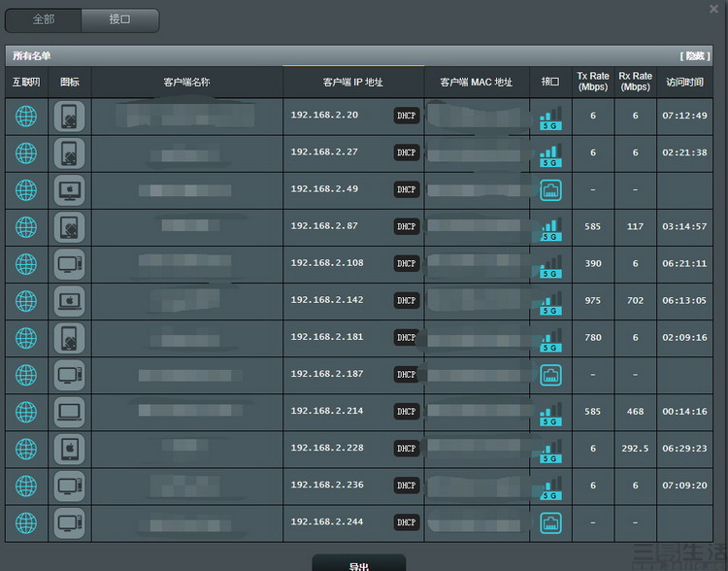Click the Apple device icon for 192.168.2.228
This screenshot has width=728, height=571.
[x=70, y=449]
